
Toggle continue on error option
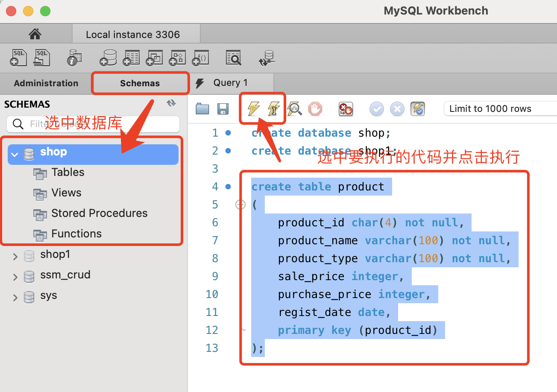tap(346, 109)
